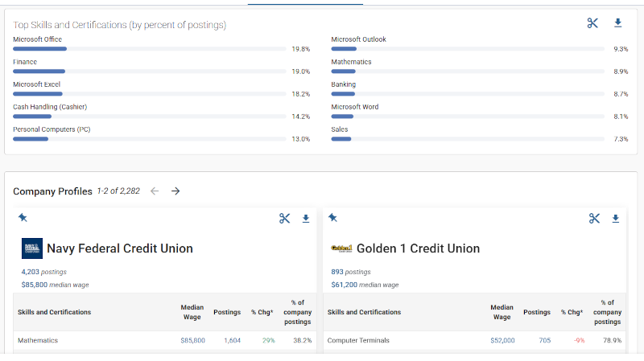Download the Navy Federal Credit Union profile
Viewport: 644px width, 361px height.
[306, 219]
